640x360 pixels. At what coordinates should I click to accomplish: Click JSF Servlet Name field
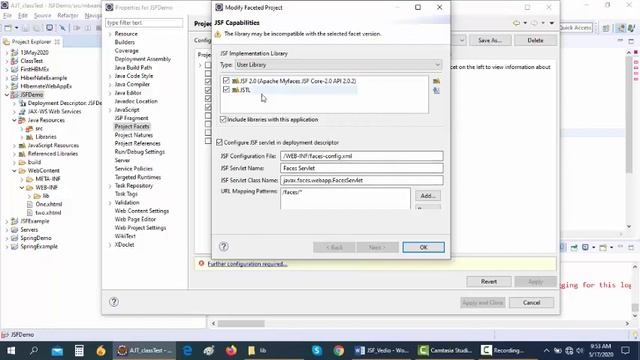[x=361, y=168]
